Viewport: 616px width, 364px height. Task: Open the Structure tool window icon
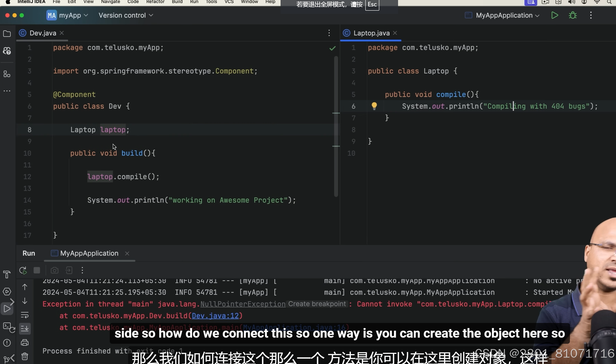tap(7, 74)
